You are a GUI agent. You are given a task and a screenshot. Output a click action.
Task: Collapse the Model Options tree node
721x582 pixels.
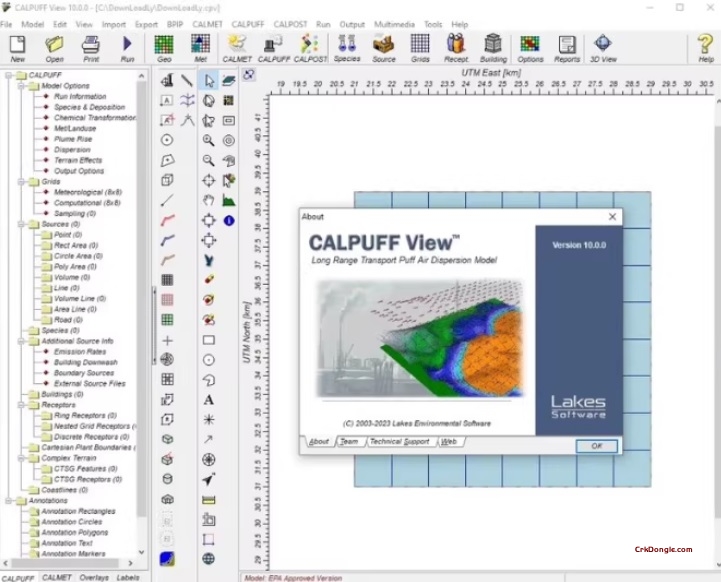21,86
